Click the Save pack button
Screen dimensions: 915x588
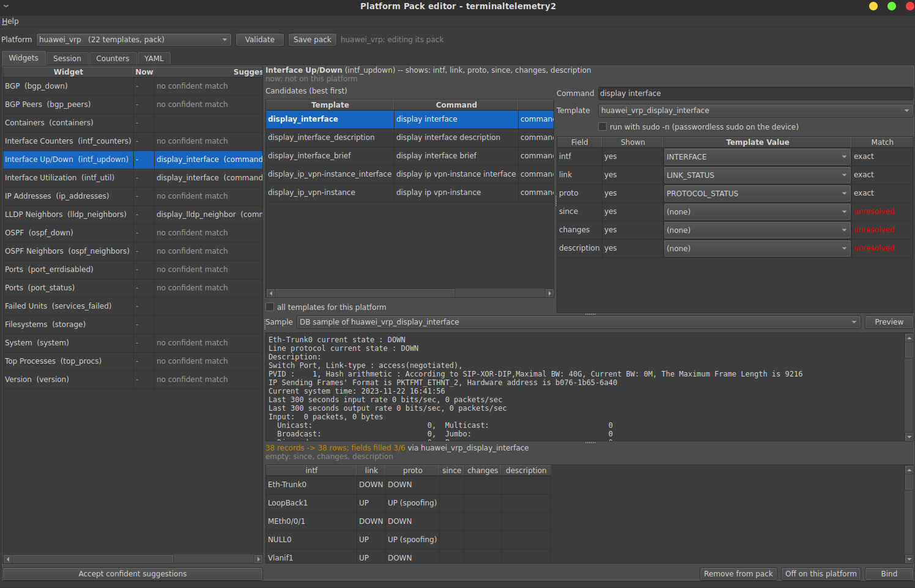[312, 40]
